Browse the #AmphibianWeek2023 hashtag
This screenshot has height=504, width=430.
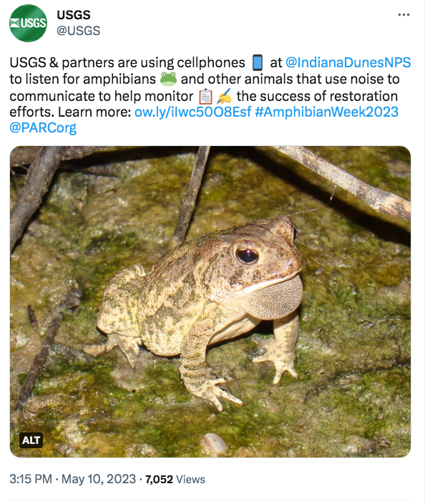(x=326, y=112)
